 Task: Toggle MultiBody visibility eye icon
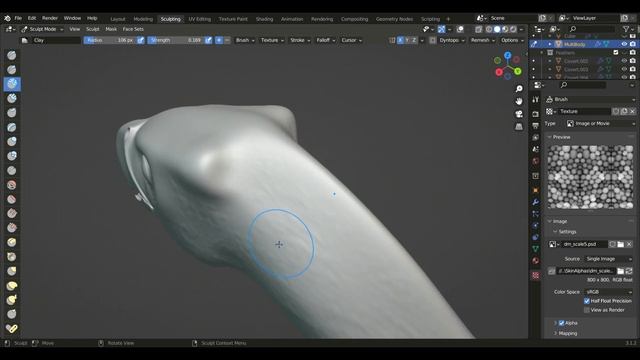click(624, 44)
